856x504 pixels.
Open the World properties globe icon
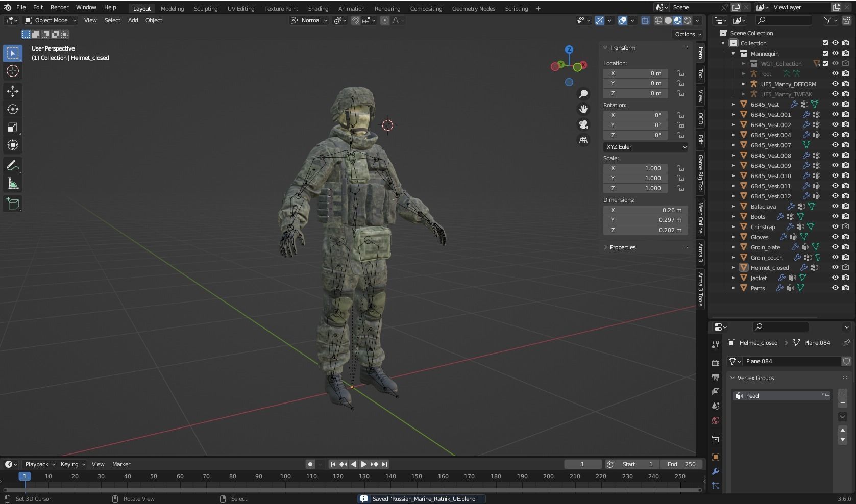click(x=716, y=420)
